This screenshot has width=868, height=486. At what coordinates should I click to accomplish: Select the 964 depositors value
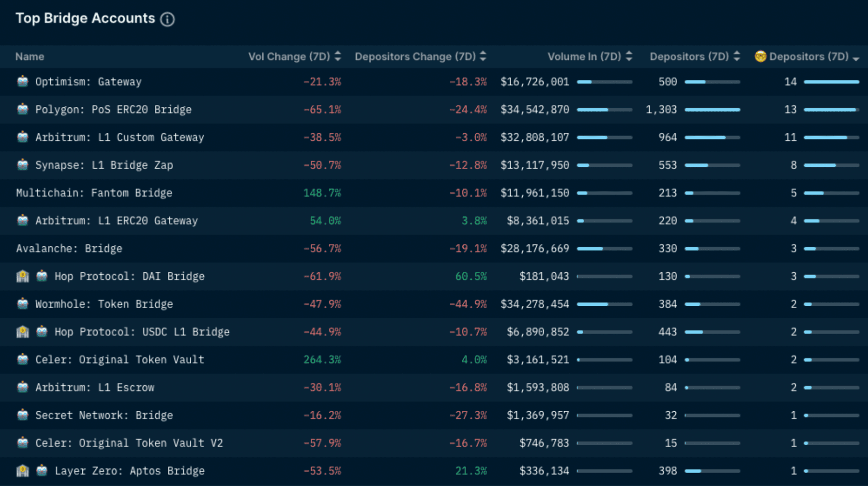668,138
